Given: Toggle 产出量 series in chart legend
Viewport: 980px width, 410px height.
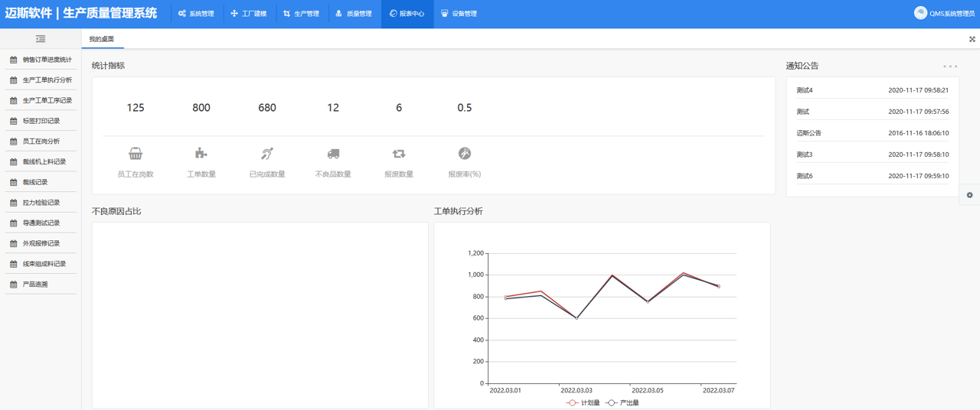Looking at the screenshot, I should (x=622, y=402).
